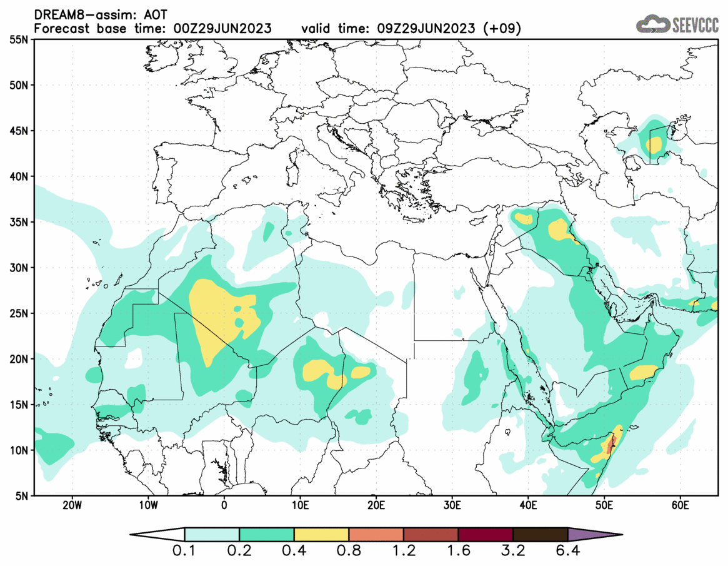The height and width of the screenshot is (566, 728).
Task: Click the 45N latitude label
Action: pyautogui.click(x=19, y=131)
